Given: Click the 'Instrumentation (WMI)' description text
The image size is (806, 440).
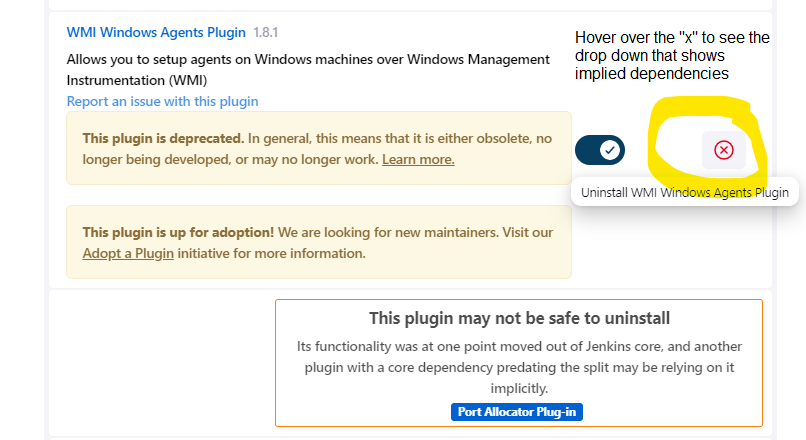Looking at the screenshot, I should tap(137, 81).
